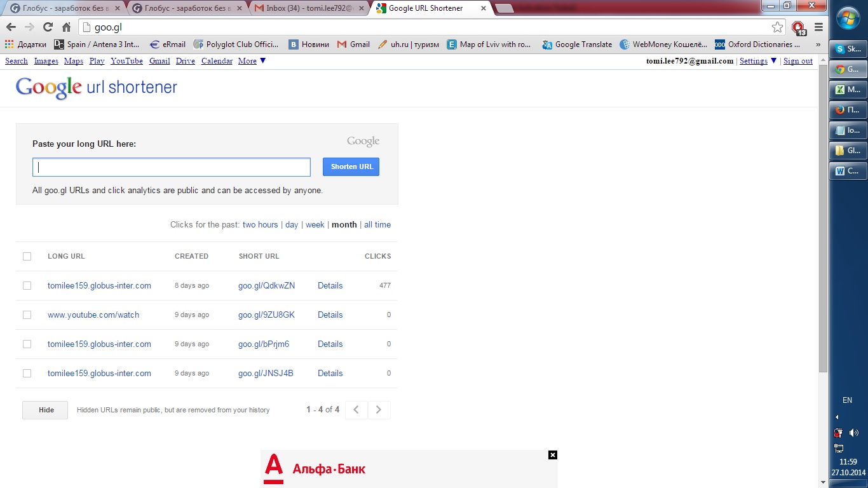
Task: Switch to the Firefox taskbar window
Action: click(848, 110)
